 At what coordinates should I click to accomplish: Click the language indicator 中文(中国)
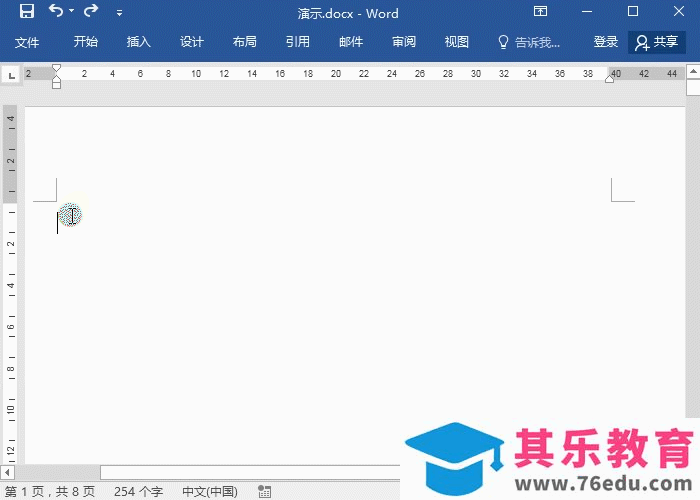point(210,492)
